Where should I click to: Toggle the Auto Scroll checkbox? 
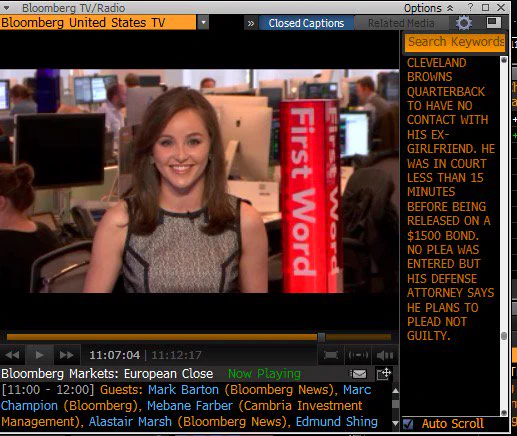(x=408, y=424)
